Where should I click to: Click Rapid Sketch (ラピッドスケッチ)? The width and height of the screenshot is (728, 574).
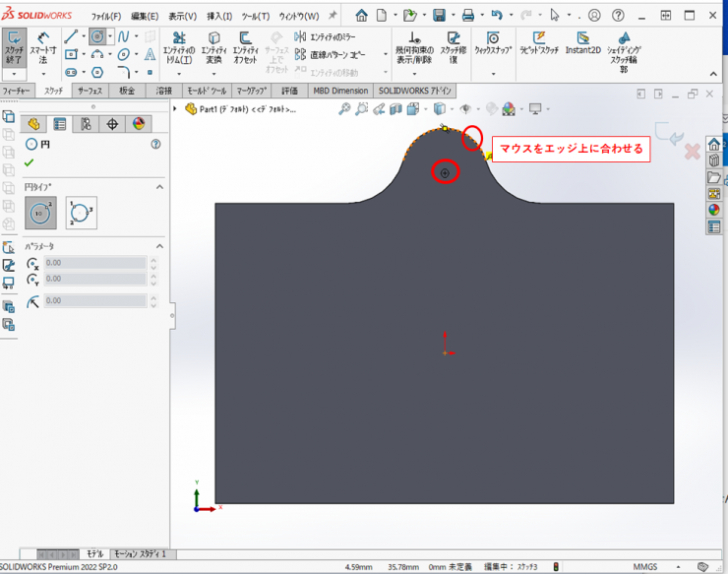point(539,43)
